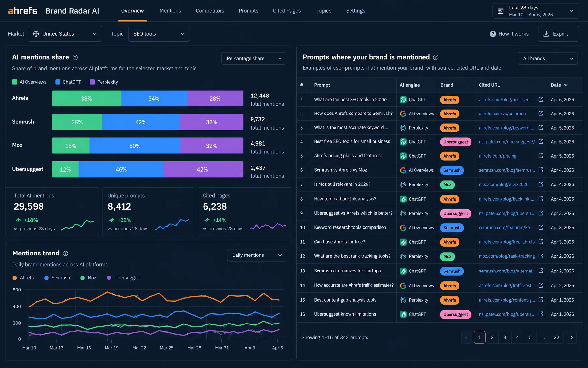Toggle AI Overviews legend in mentions share

pos(29,82)
